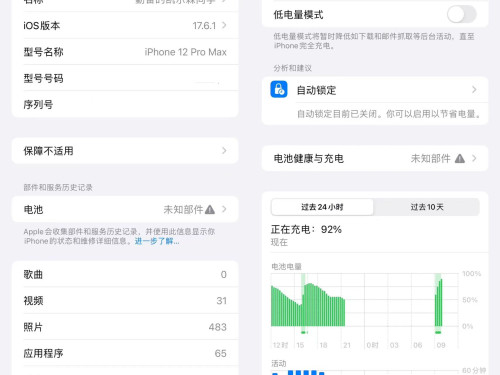
Task: Open 保障不适用 coverage row
Action: pyautogui.click(x=125, y=151)
